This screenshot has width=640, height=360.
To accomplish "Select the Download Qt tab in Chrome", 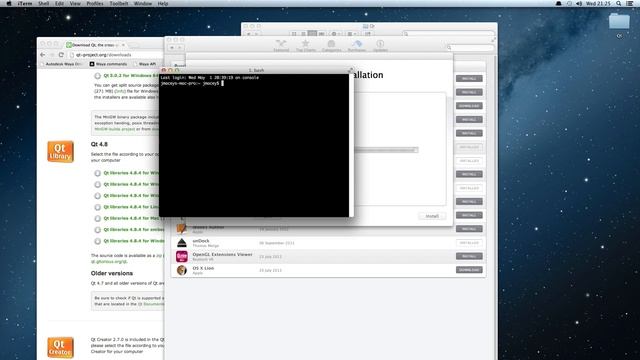I will pyautogui.click(x=95, y=44).
